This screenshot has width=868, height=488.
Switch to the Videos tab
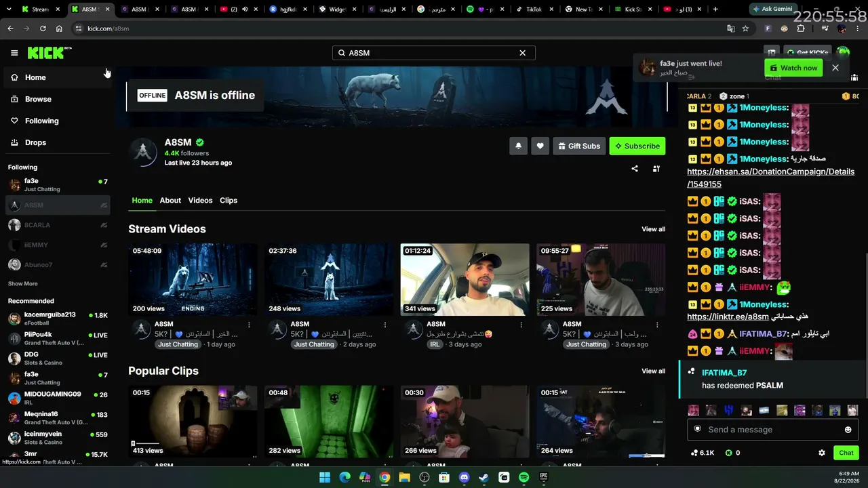(x=200, y=201)
